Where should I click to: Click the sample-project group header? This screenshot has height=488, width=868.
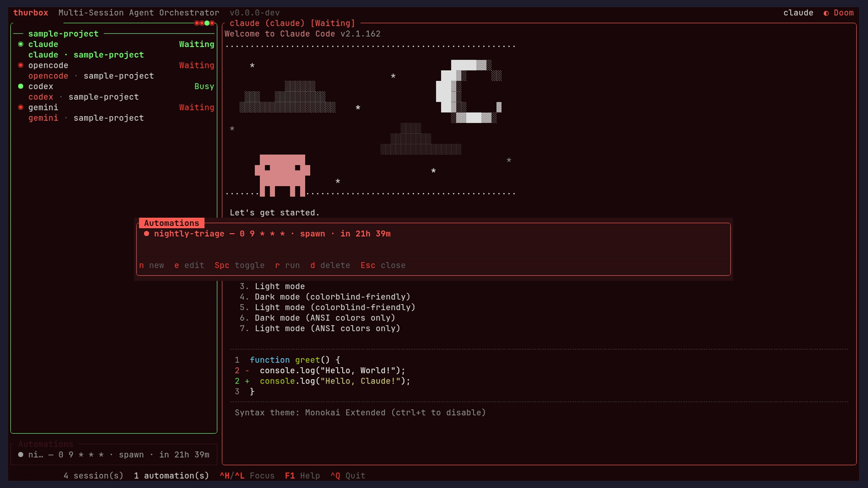(63, 34)
